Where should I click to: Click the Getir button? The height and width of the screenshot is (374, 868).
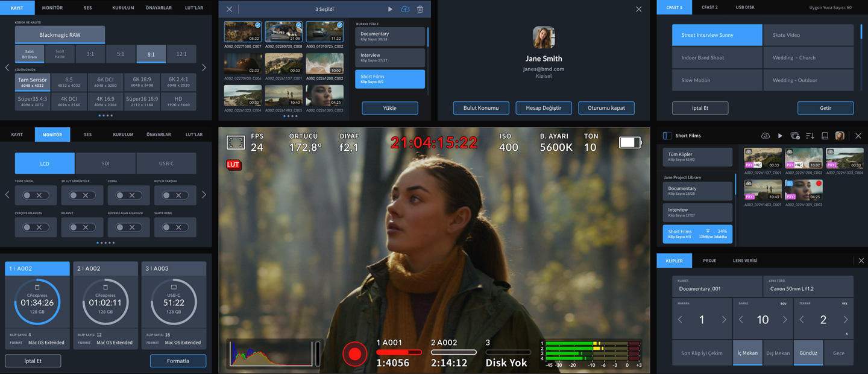point(825,108)
